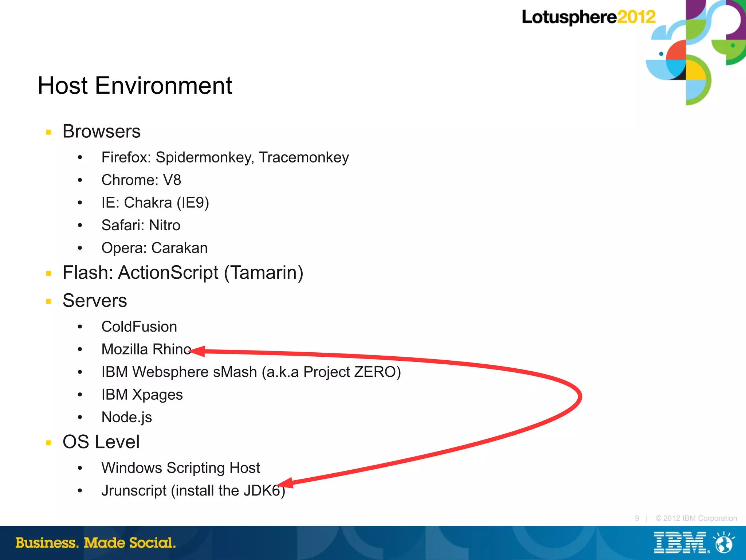746x560 pixels.
Task: Click the "Business. Made Social." tagline
Action: click(x=95, y=543)
